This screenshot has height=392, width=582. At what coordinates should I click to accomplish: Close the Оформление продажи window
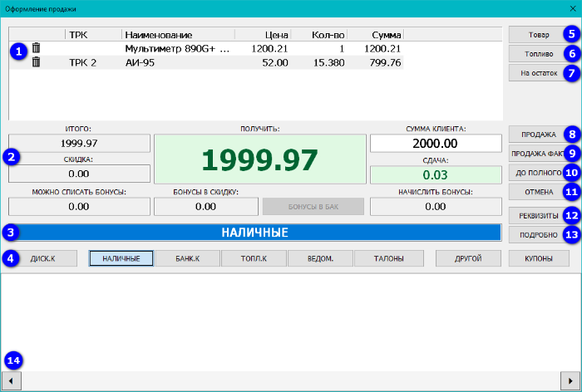pos(571,9)
